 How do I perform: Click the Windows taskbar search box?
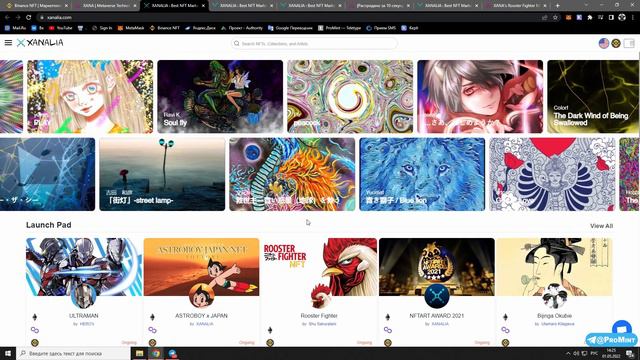pyautogui.click(x=73, y=353)
